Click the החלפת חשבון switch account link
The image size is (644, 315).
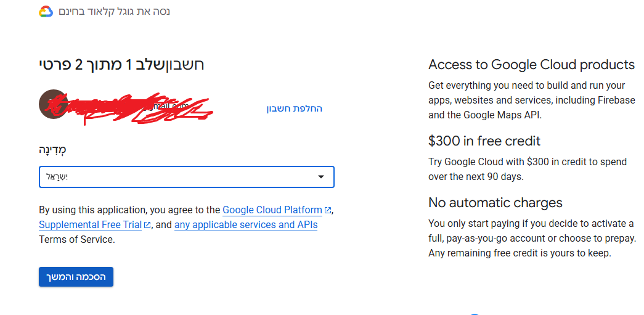click(294, 108)
